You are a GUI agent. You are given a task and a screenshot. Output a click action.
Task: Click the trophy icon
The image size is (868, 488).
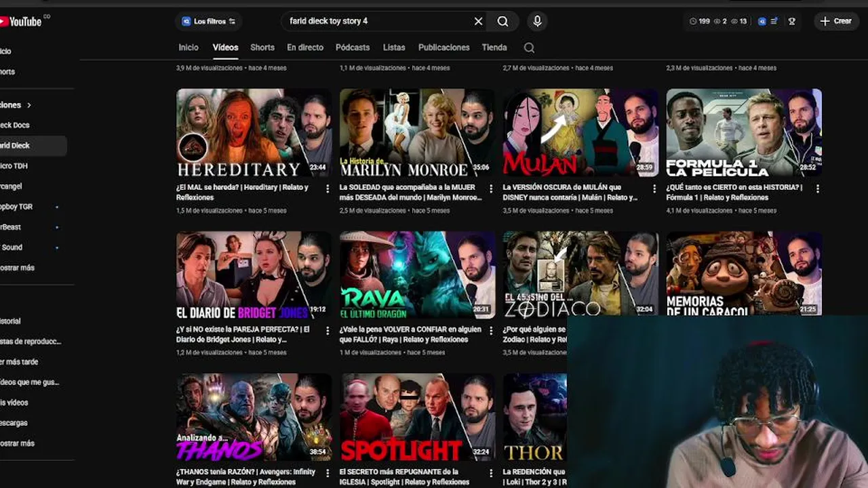click(791, 21)
